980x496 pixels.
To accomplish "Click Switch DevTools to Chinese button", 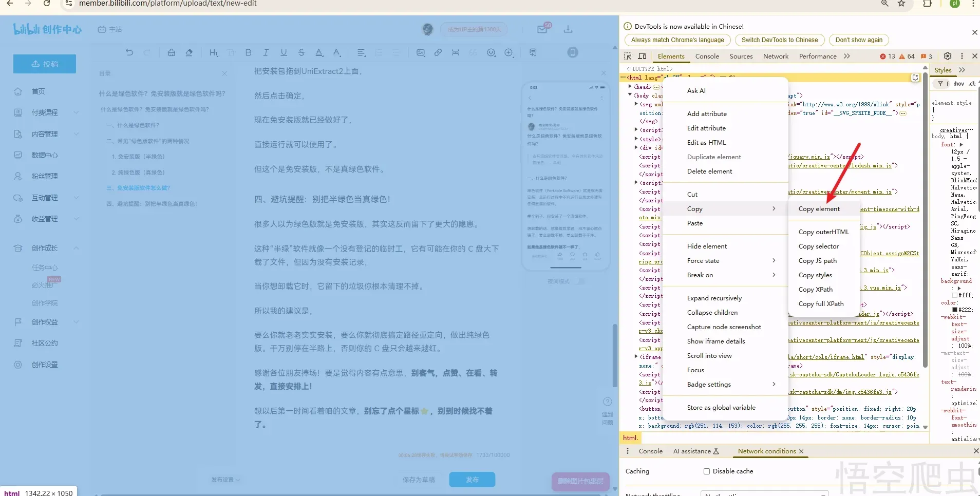I will tap(779, 40).
